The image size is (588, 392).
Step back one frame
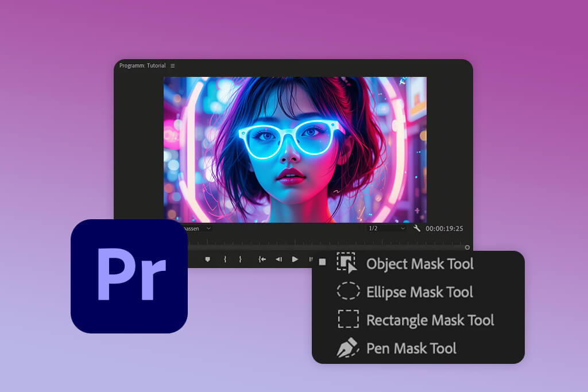[x=278, y=259]
